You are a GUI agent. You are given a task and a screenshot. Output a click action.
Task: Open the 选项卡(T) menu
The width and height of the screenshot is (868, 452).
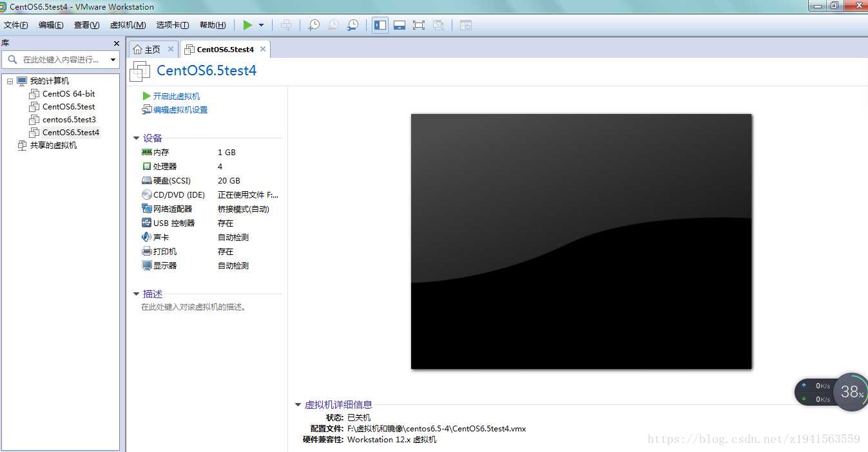[x=173, y=25]
